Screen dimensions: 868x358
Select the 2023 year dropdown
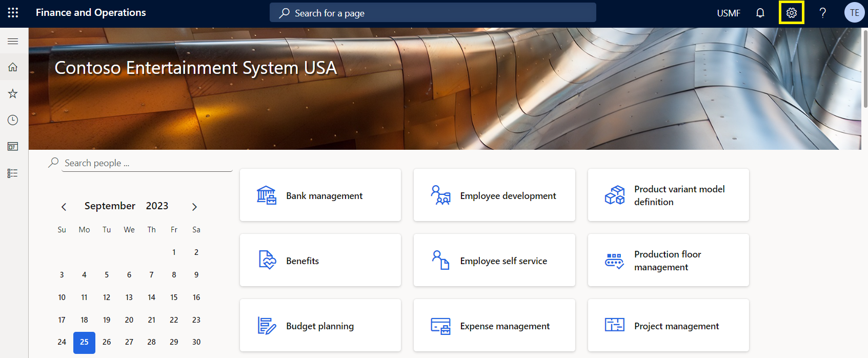[x=157, y=206]
